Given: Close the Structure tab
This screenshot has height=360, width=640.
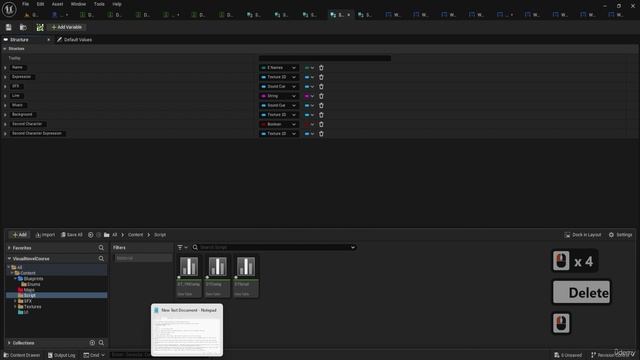Looking at the screenshot, I should point(49,40).
